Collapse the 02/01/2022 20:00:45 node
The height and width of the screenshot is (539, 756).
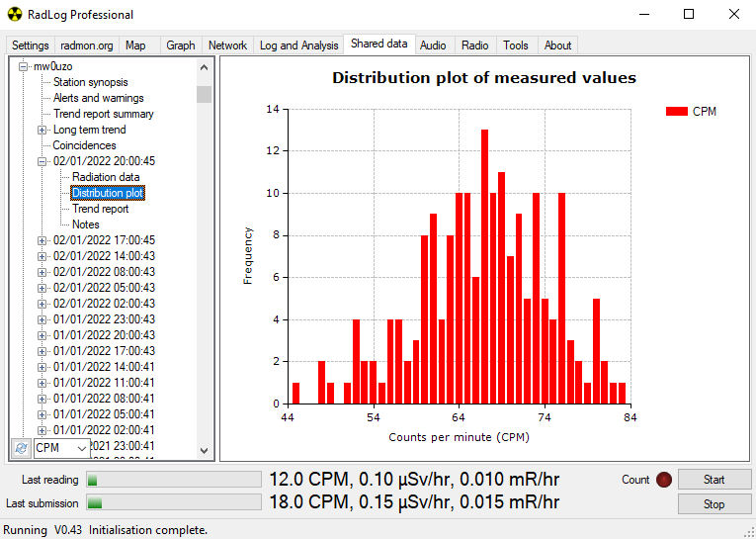[x=42, y=161]
